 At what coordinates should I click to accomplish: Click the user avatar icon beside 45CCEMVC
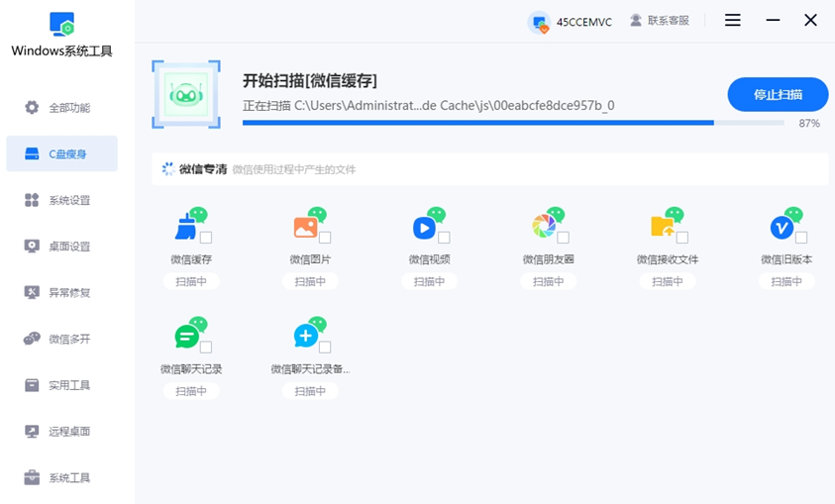pos(539,22)
